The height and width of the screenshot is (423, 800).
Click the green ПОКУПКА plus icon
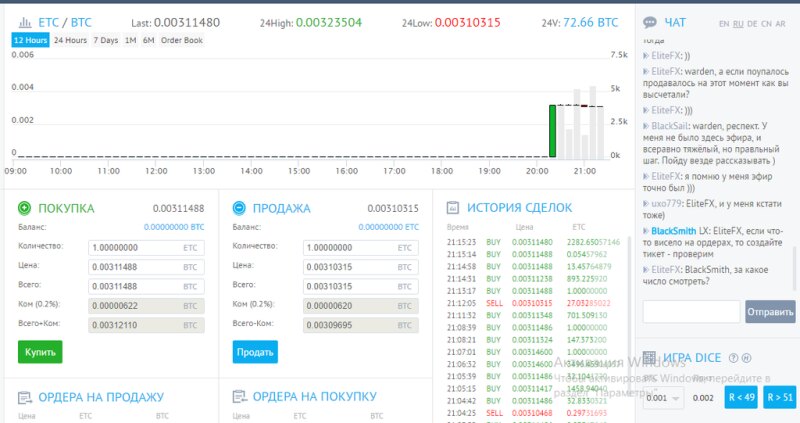click(x=24, y=208)
